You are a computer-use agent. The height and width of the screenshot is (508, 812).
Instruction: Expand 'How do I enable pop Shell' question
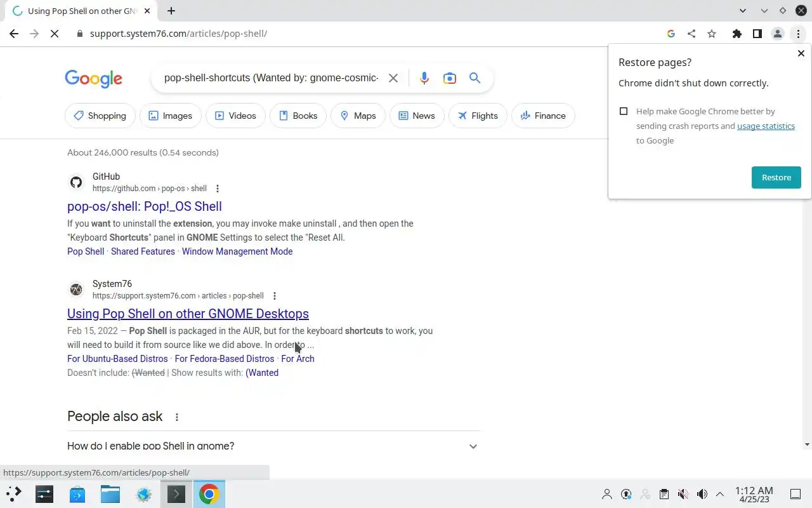(273, 446)
